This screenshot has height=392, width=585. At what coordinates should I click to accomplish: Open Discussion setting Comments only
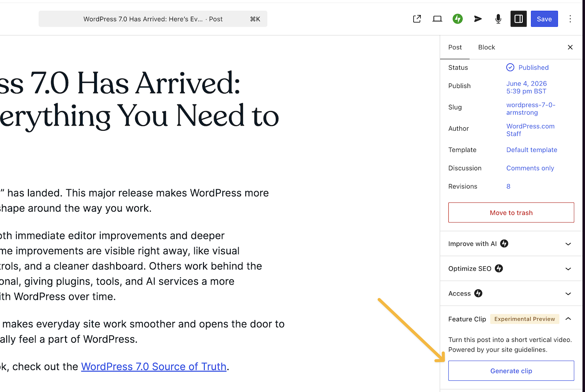click(530, 168)
